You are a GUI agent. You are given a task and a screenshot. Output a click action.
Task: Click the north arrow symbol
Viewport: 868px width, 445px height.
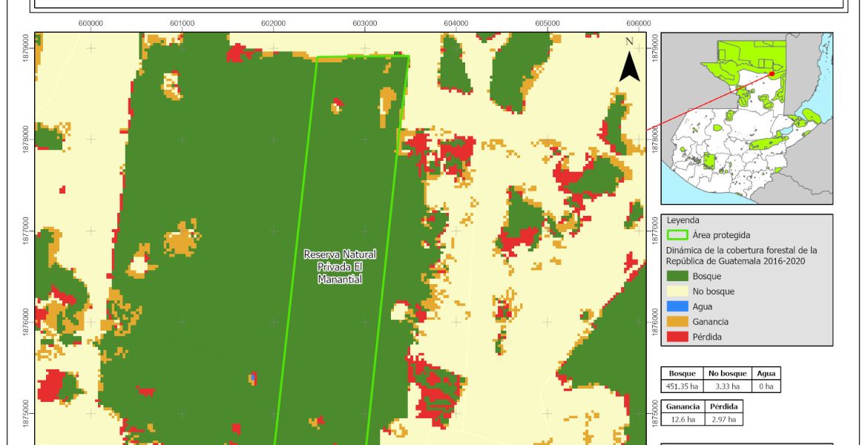pyautogui.click(x=629, y=65)
